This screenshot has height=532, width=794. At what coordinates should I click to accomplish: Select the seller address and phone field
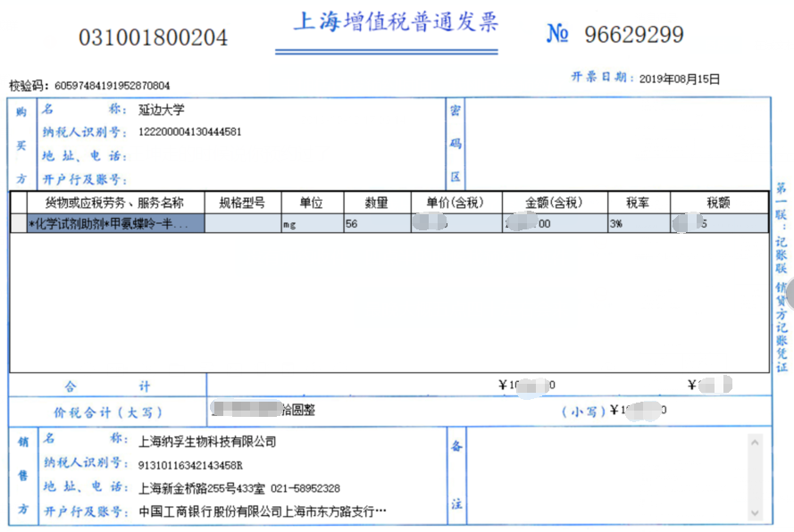239,488
